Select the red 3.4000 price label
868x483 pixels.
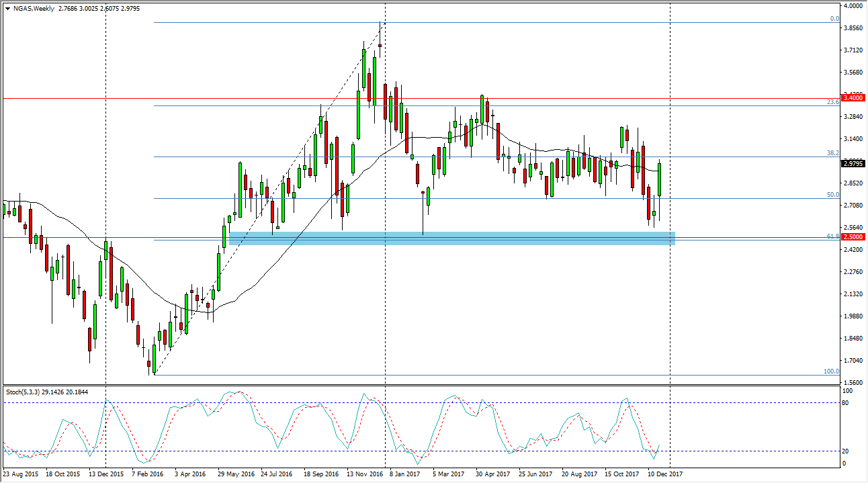tap(853, 98)
